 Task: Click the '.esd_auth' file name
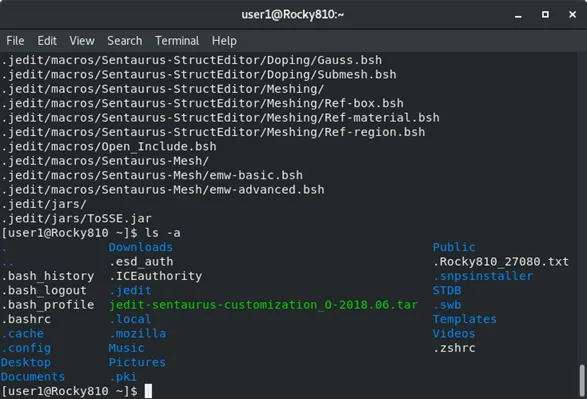[x=141, y=262]
